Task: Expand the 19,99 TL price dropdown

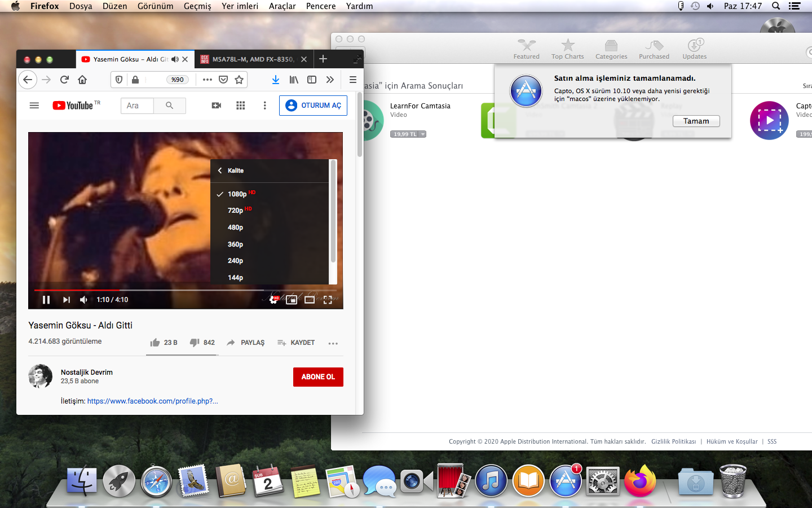Action: (x=423, y=134)
